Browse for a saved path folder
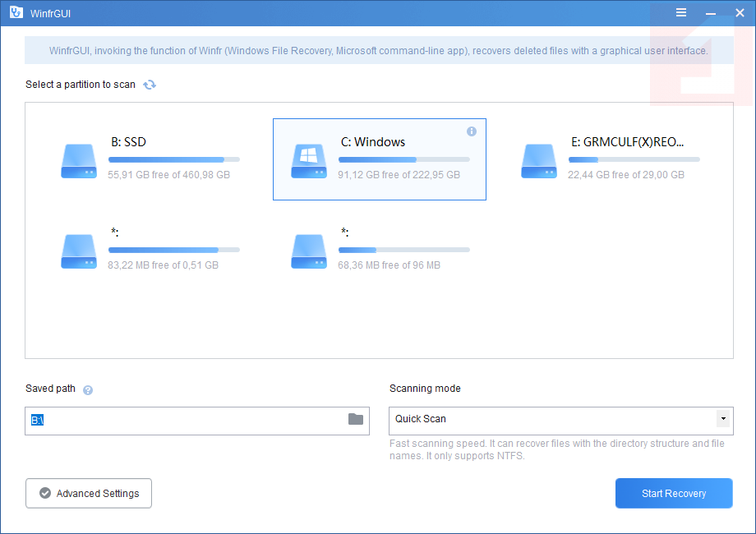The height and width of the screenshot is (534, 756). pos(356,419)
